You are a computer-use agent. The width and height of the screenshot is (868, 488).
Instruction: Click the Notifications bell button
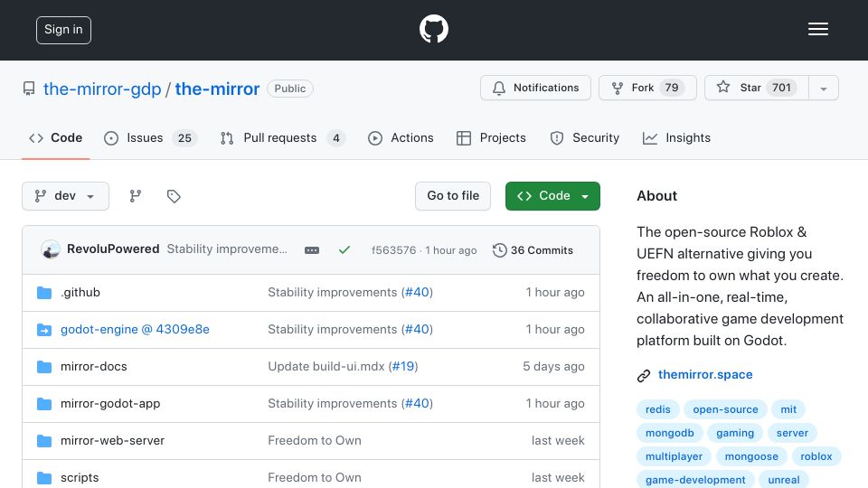point(535,88)
